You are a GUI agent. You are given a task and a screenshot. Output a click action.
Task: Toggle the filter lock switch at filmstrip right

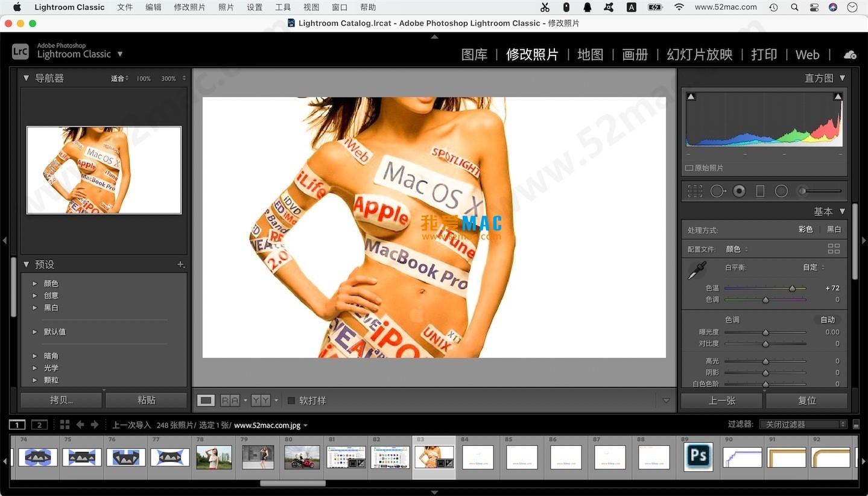click(856, 425)
